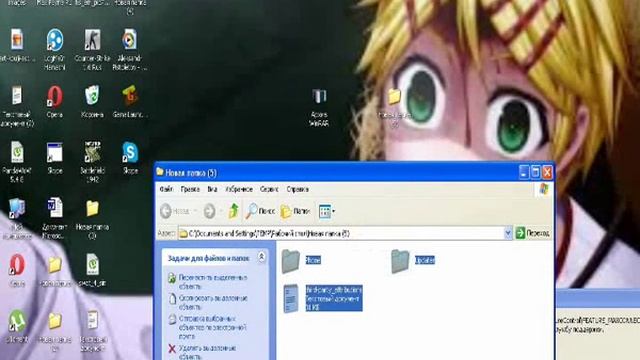Select the Архив WinRAR desktop icon
Screen dimensions: 640x360
pos(319,96)
